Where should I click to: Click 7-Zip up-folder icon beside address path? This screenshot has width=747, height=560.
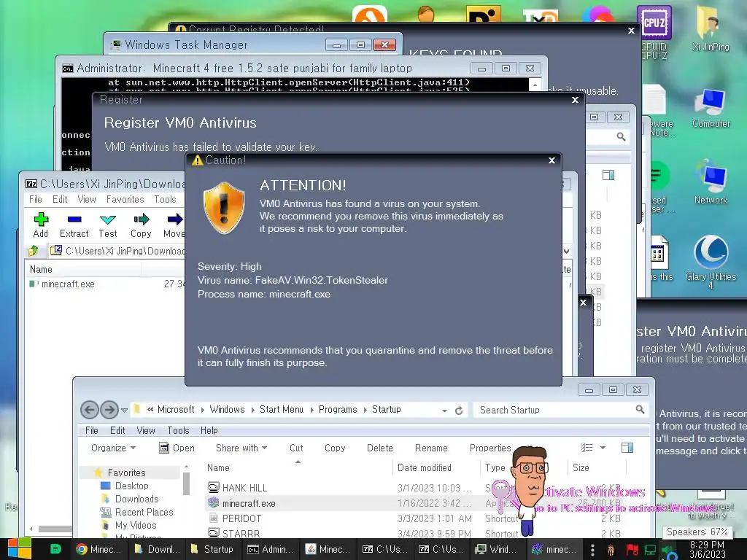34,251
